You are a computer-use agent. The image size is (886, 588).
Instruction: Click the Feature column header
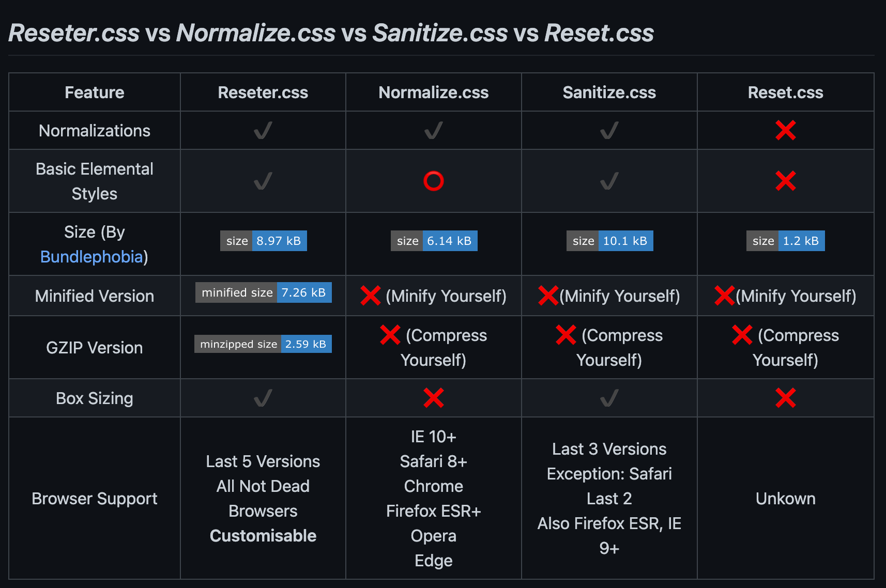click(x=95, y=92)
